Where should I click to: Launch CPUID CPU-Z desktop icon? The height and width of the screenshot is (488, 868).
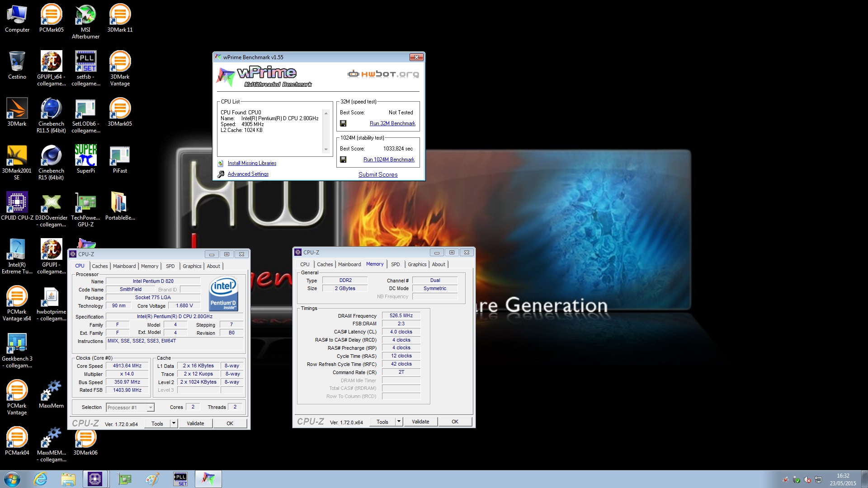tap(17, 206)
